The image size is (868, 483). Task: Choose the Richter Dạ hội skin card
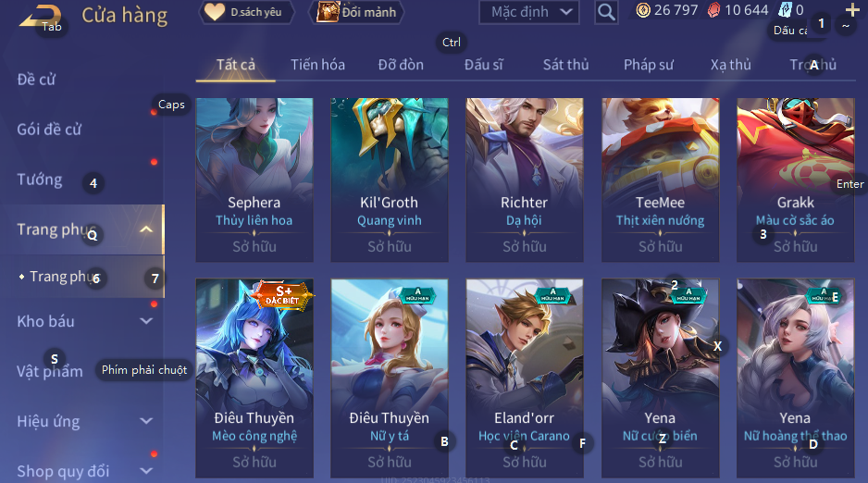point(525,180)
